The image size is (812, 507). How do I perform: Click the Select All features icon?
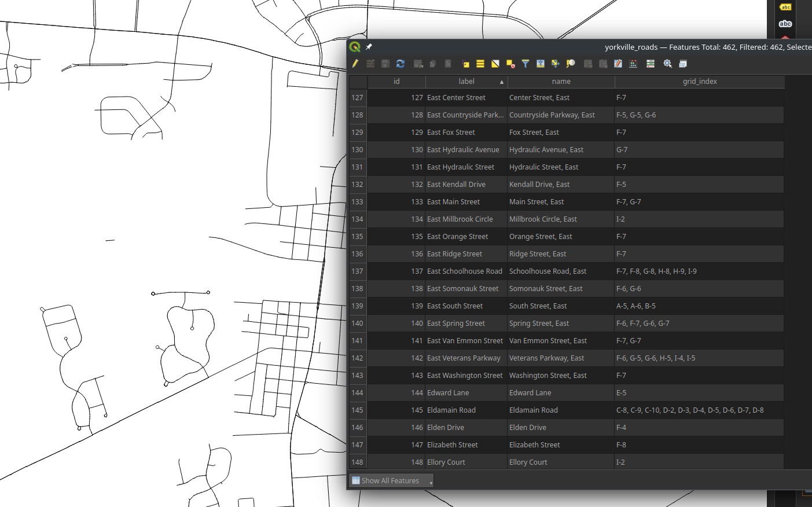(480, 64)
